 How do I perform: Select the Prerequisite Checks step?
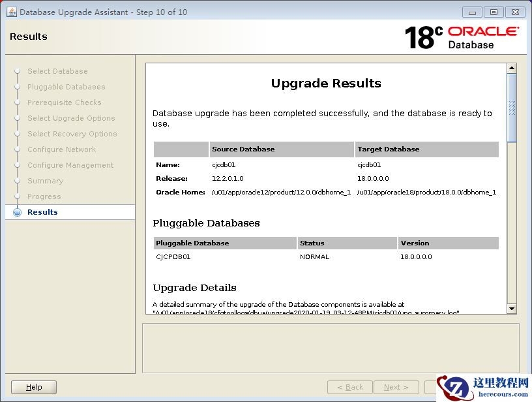[64, 102]
